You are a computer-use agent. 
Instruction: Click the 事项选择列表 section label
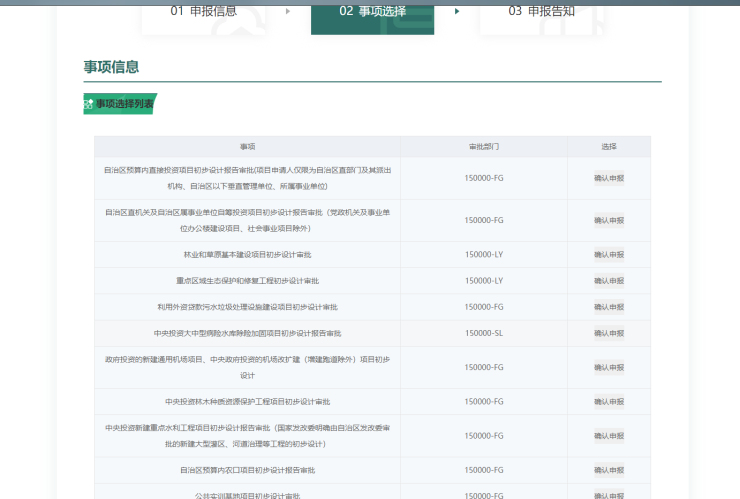pos(125,104)
